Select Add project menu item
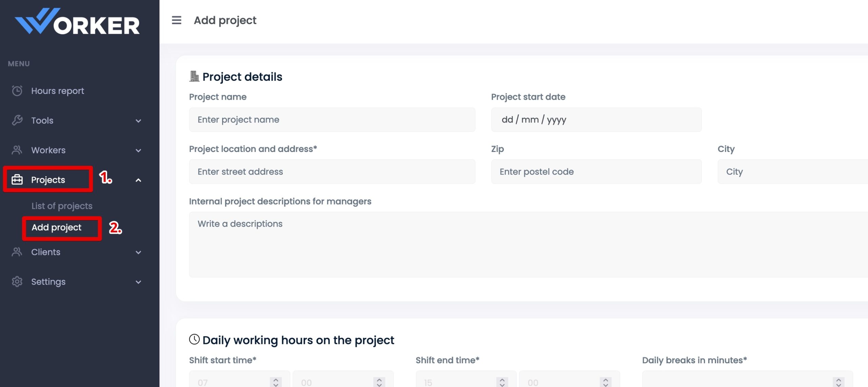 pos(56,227)
